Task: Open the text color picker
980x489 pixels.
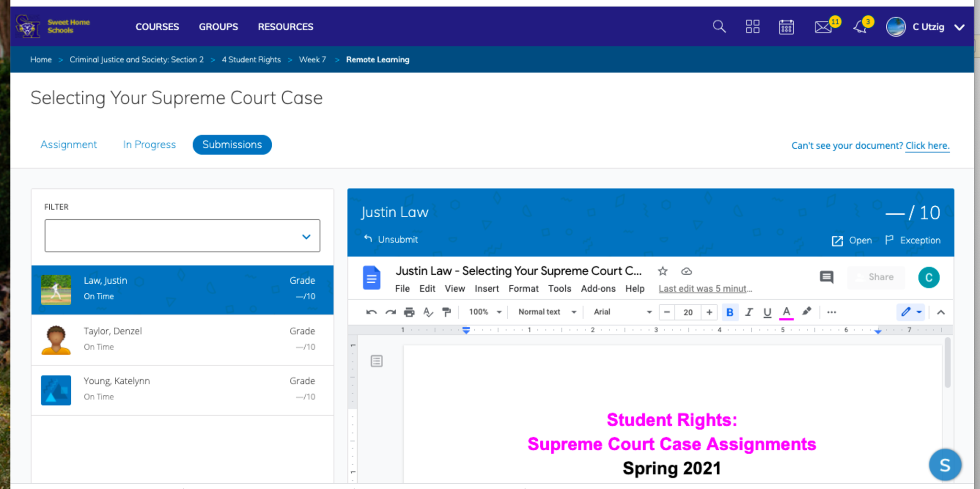Action: tap(786, 312)
